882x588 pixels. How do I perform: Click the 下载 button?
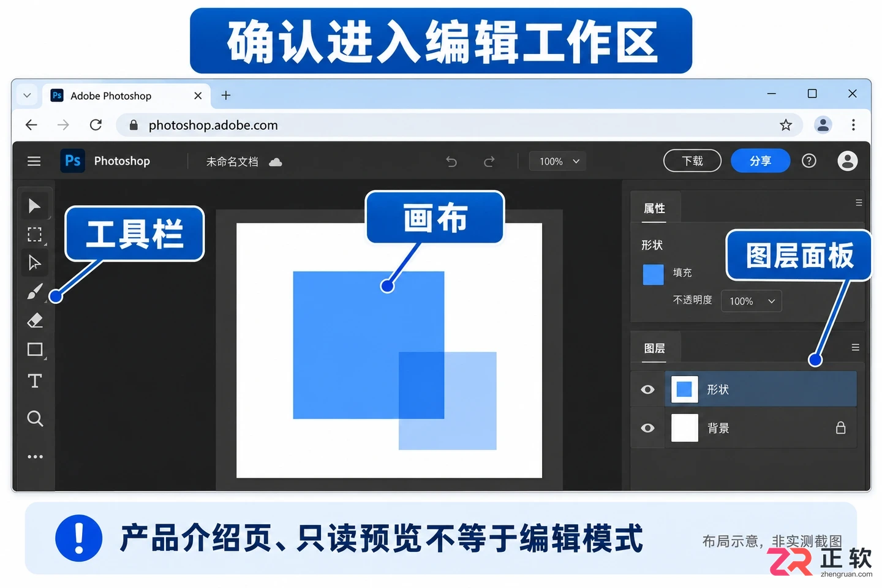(692, 161)
